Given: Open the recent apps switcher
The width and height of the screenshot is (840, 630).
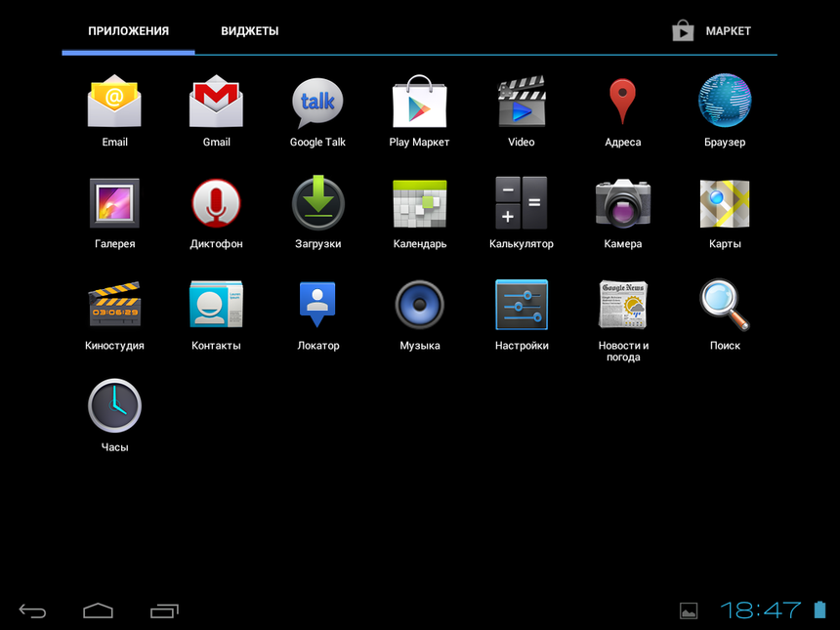Looking at the screenshot, I should click(164, 610).
